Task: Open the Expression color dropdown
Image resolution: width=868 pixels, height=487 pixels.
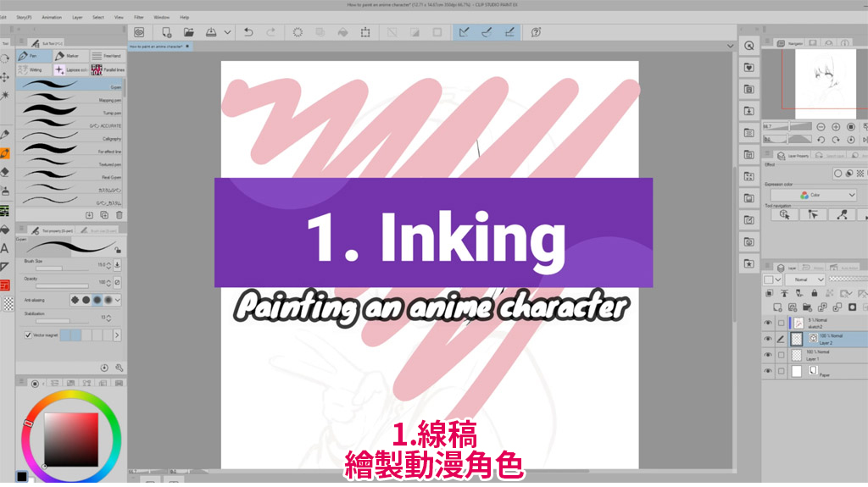Action: coord(813,195)
